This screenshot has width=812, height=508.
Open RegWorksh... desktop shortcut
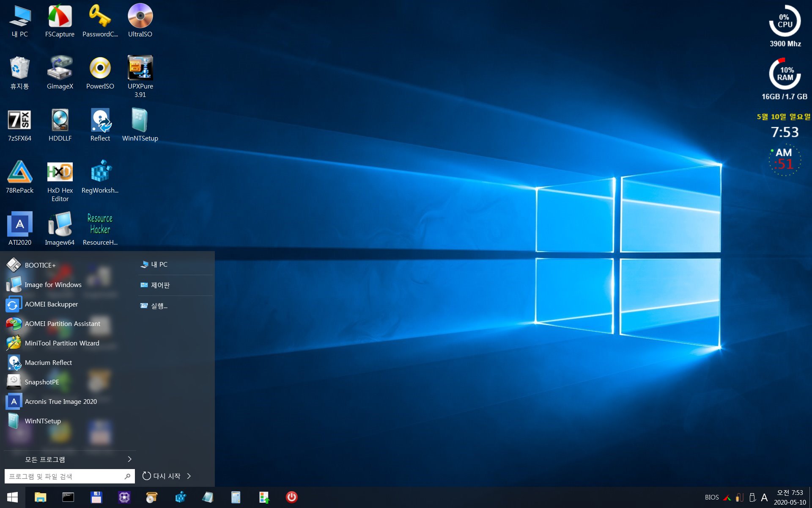pyautogui.click(x=100, y=177)
